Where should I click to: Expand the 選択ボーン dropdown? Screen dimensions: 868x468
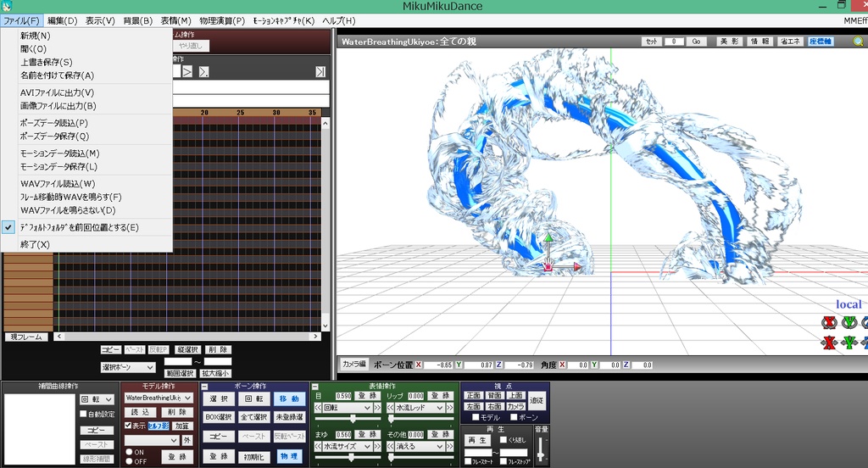click(x=128, y=367)
